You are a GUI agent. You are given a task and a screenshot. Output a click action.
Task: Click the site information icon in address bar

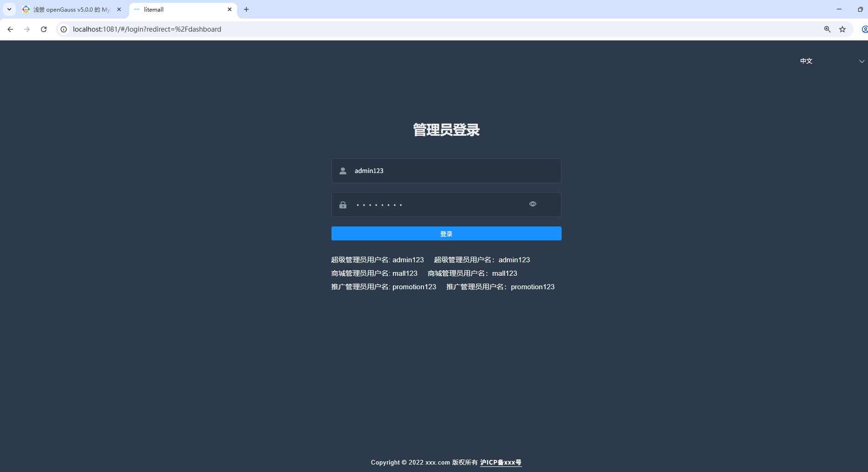click(64, 29)
